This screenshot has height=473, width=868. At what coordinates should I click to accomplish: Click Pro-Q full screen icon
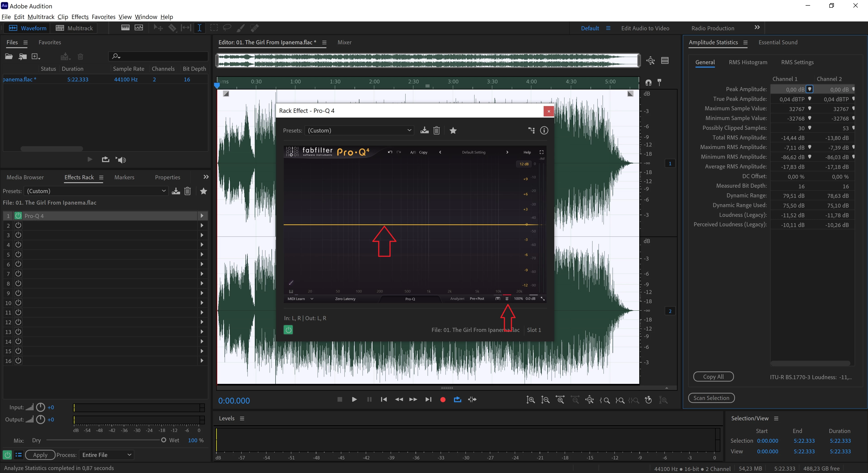coord(542,152)
